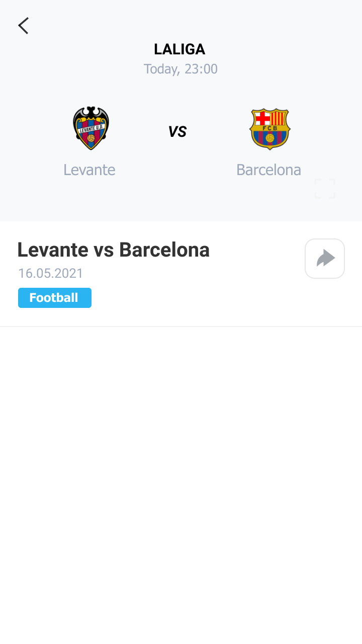Image resolution: width=362 pixels, height=644 pixels.
Task: Tap the FC Barcelona crest
Action: (270, 129)
